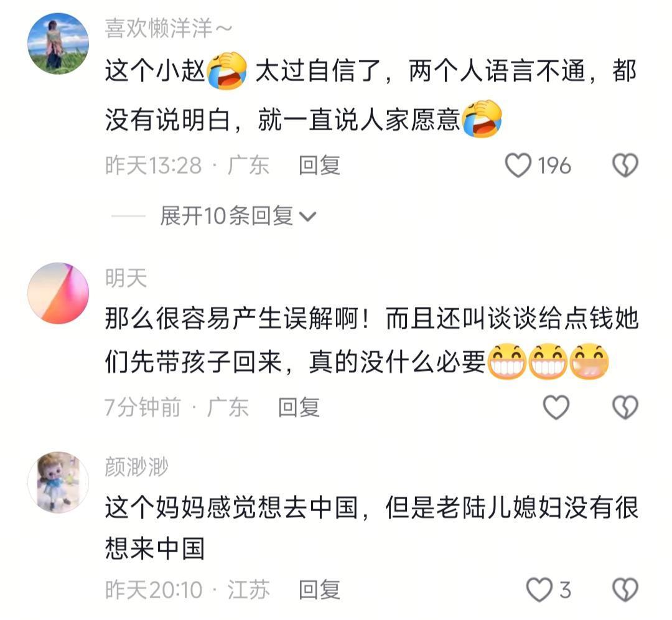Image resolution: width=672 pixels, height=620 pixels.
Task: Click the 196 like count
Action: (x=554, y=166)
